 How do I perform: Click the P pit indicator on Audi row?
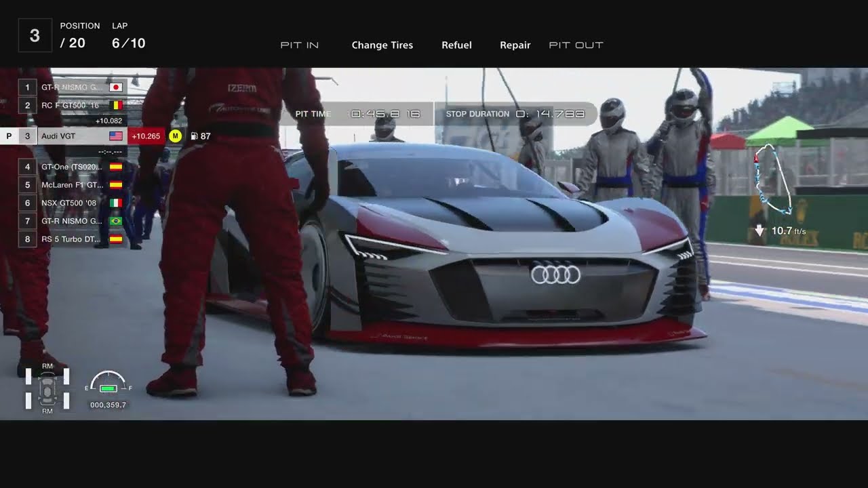(x=9, y=136)
